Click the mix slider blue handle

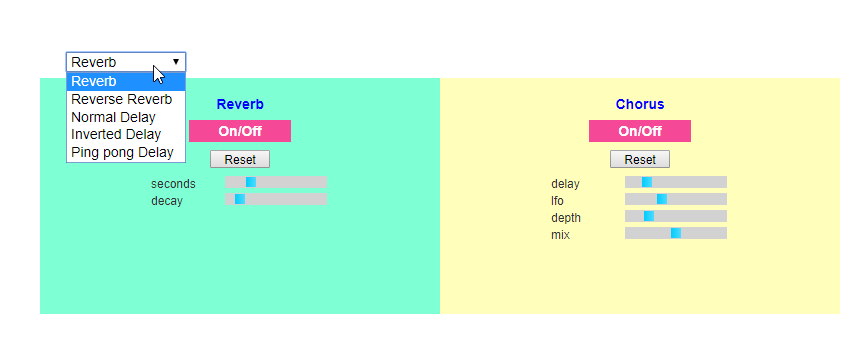[x=676, y=233]
